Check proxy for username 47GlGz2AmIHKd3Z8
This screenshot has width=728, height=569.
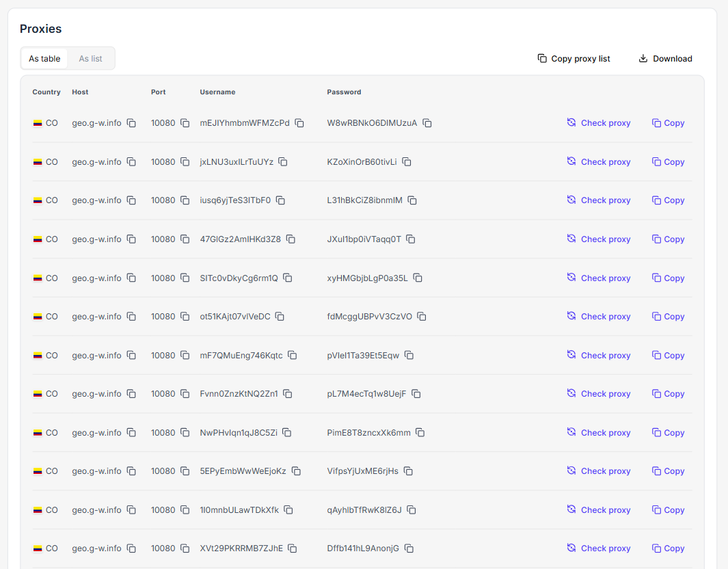[599, 239]
